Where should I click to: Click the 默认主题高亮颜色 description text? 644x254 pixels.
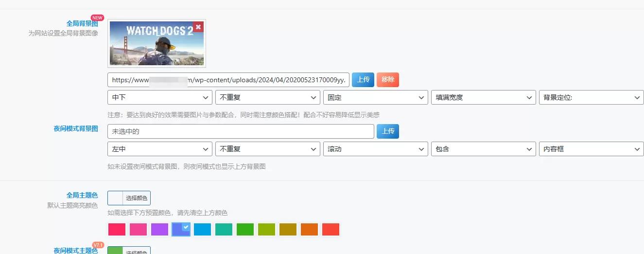point(72,206)
